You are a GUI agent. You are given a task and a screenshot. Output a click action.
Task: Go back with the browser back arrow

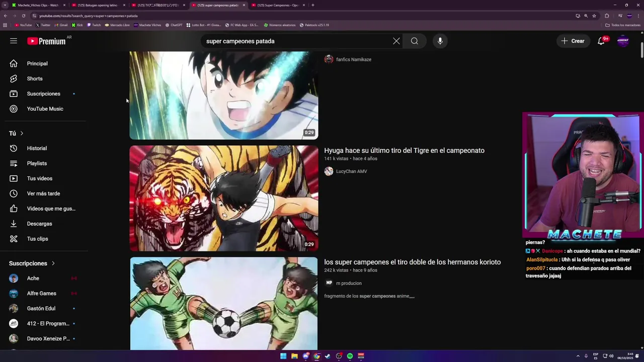[x=6, y=16]
